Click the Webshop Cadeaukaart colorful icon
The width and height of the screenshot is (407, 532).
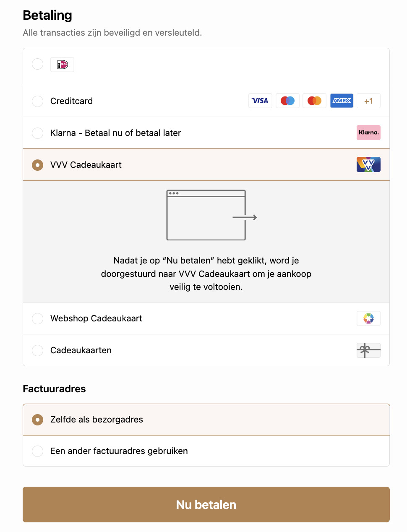click(368, 318)
